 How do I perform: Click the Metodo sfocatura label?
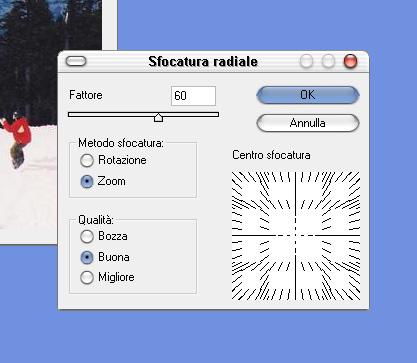(x=121, y=143)
